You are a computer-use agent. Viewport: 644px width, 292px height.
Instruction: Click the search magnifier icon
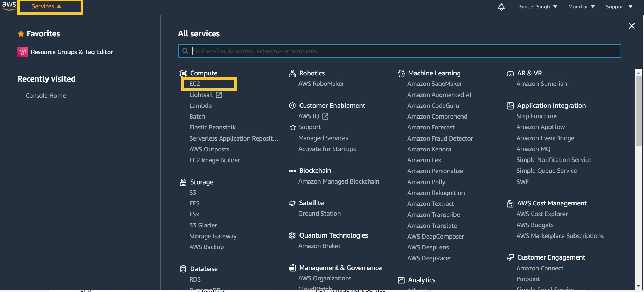click(185, 51)
